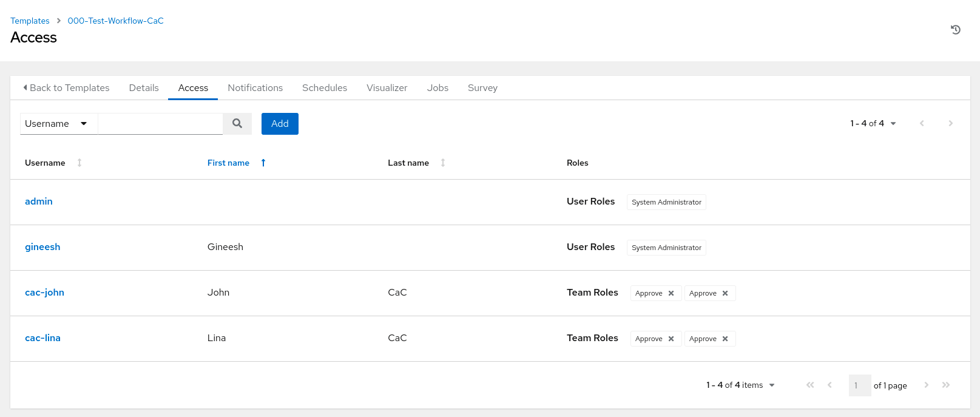Open the Survey tab
Image resolution: width=980 pixels, height=417 pixels.
point(482,88)
